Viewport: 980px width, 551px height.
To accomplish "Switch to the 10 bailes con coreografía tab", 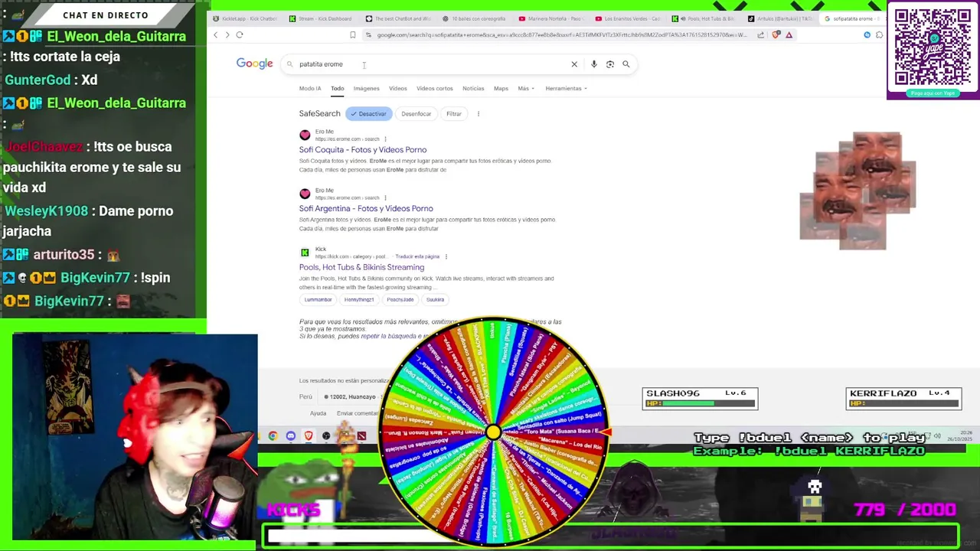I will tap(475, 18).
